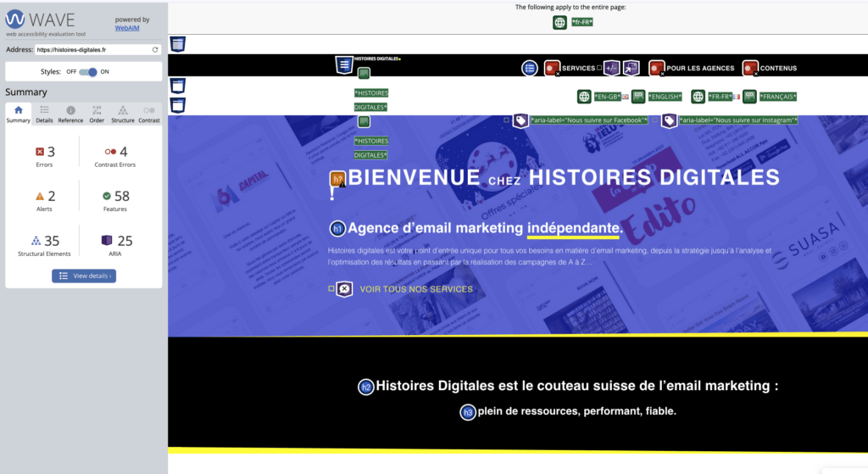Click the small square before the Instagram tag icon

pos(655,120)
